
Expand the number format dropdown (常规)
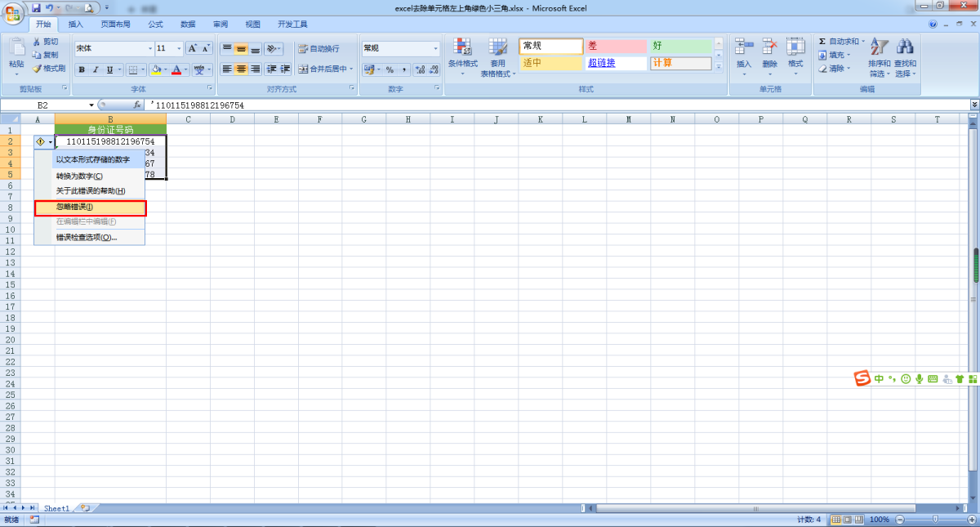coord(435,48)
